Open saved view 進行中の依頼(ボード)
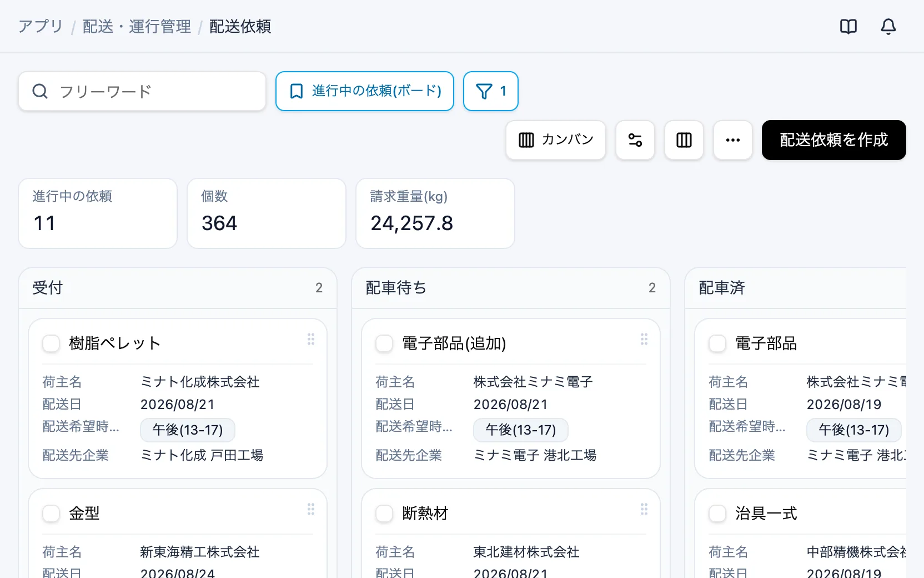The width and height of the screenshot is (924, 578). coord(365,91)
